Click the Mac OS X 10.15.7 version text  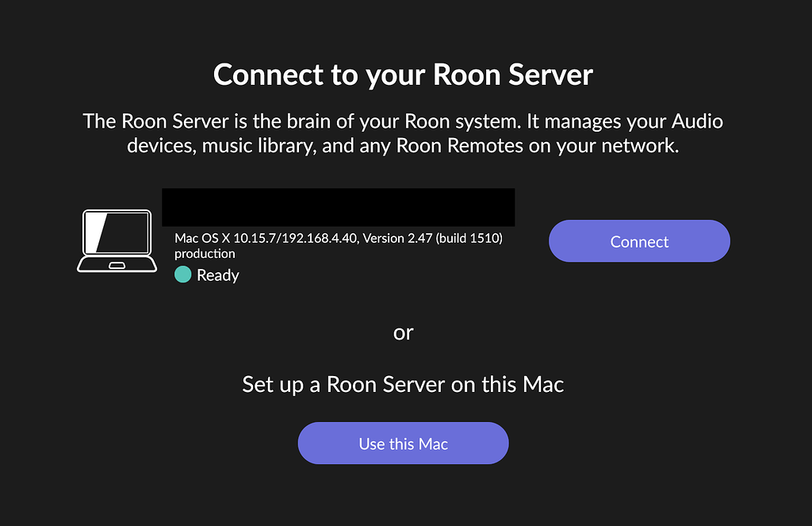click(339, 238)
